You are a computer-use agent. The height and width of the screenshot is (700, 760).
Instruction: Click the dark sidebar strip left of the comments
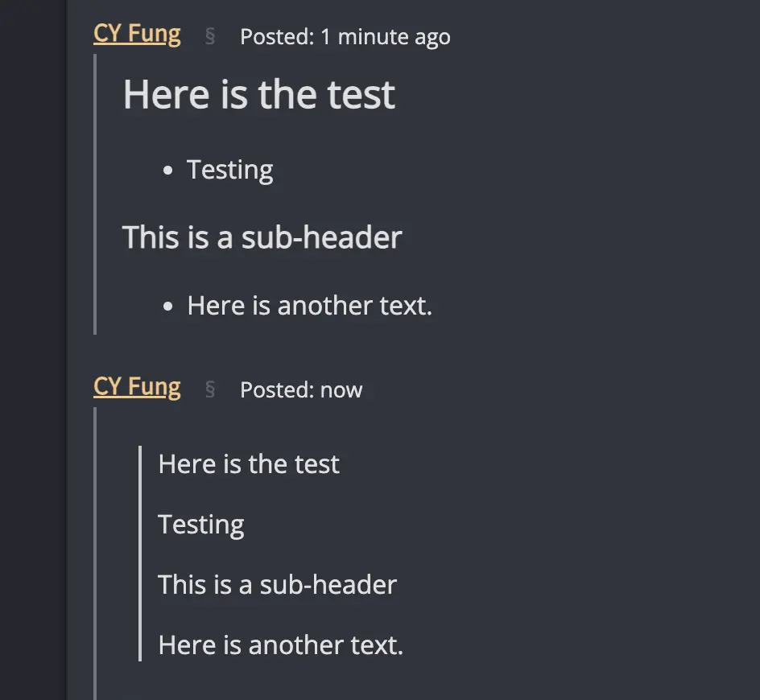coord(32,350)
